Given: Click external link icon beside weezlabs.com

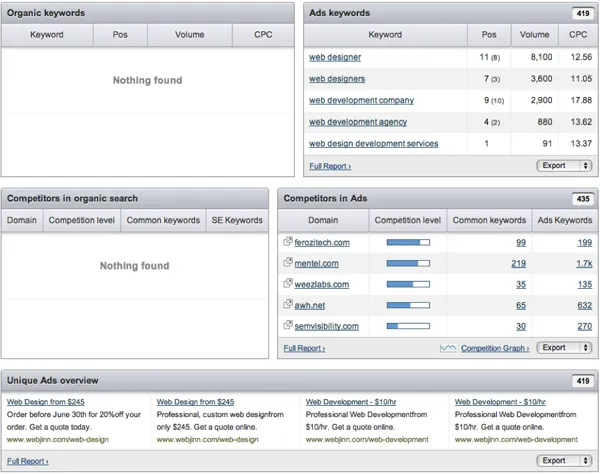Looking at the screenshot, I should 288,284.
